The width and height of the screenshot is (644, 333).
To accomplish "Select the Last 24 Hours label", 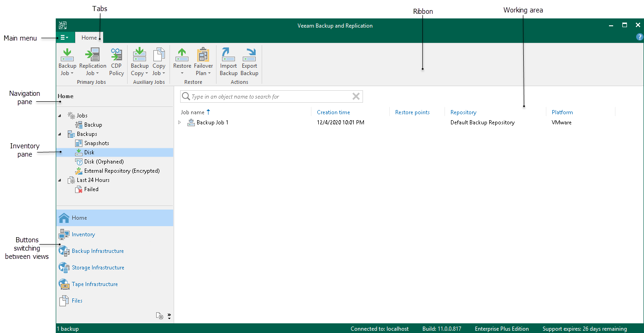I will click(93, 180).
